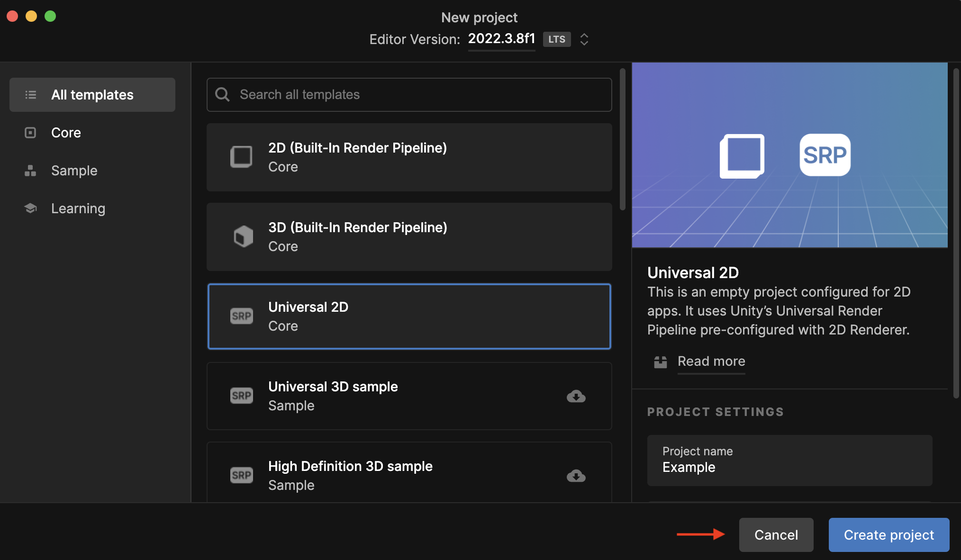The image size is (961, 560).
Task: Edit the Project name field
Action: [x=789, y=461]
